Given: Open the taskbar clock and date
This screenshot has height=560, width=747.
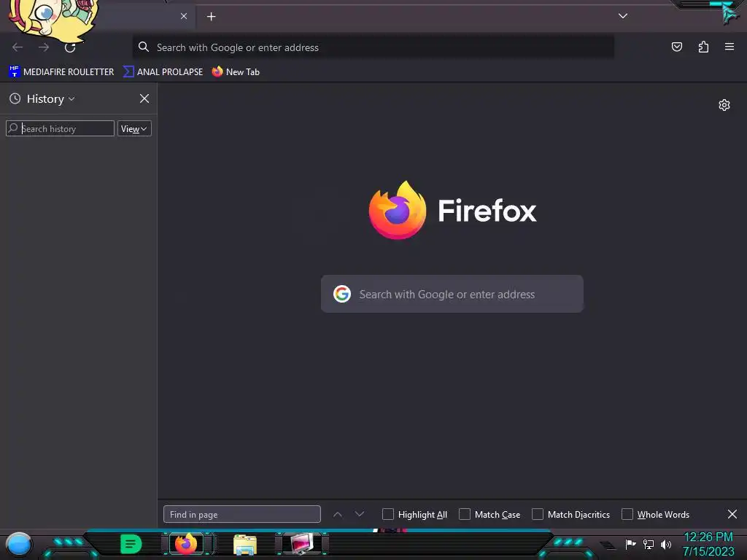Looking at the screenshot, I should 708,544.
